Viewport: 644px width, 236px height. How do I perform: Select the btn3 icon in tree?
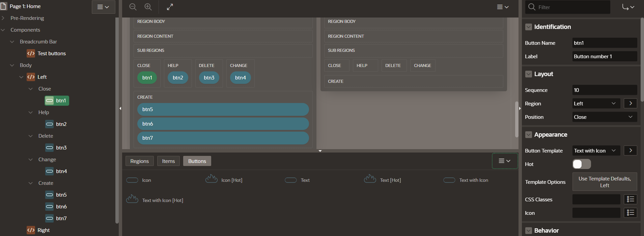tap(50, 147)
